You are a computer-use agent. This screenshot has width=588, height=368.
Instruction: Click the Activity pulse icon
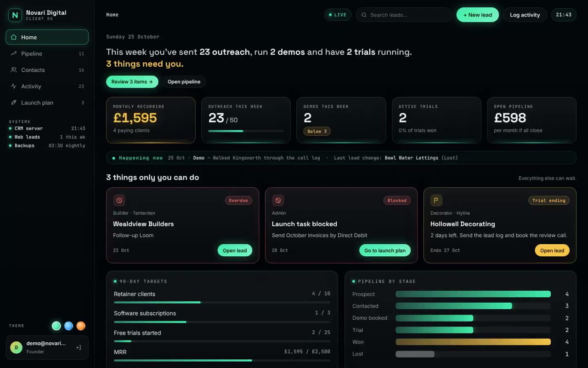(14, 86)
